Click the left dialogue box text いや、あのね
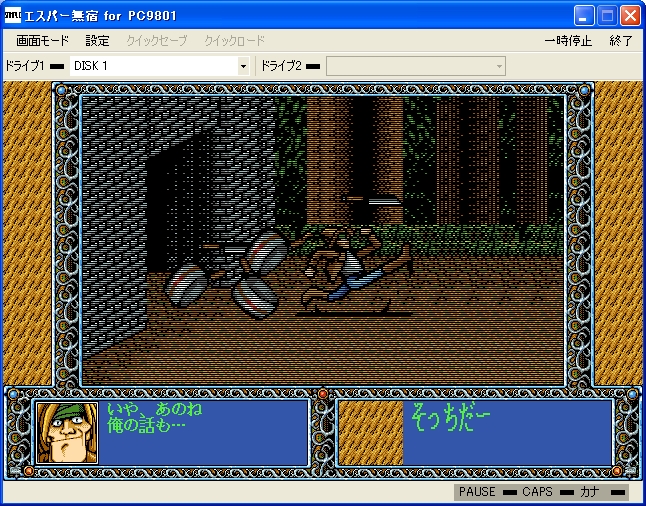The image size is (646, 506). (x=154, y=410)
